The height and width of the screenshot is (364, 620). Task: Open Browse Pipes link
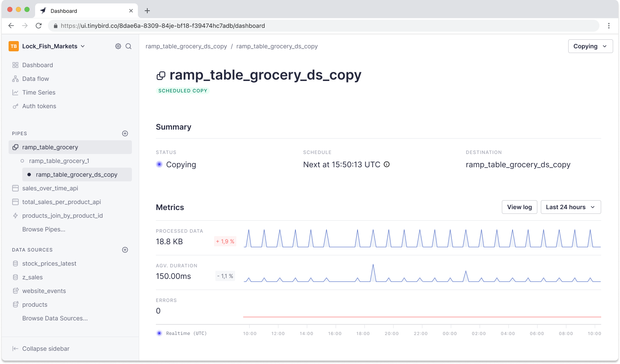click(x=44, y=229)
